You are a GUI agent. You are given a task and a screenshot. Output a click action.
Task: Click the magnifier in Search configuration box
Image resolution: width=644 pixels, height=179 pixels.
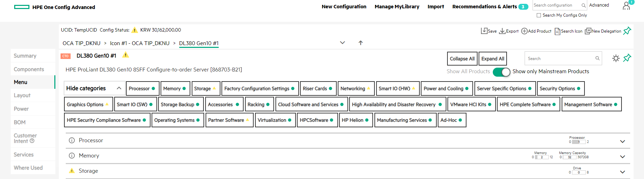click(583, 5)
